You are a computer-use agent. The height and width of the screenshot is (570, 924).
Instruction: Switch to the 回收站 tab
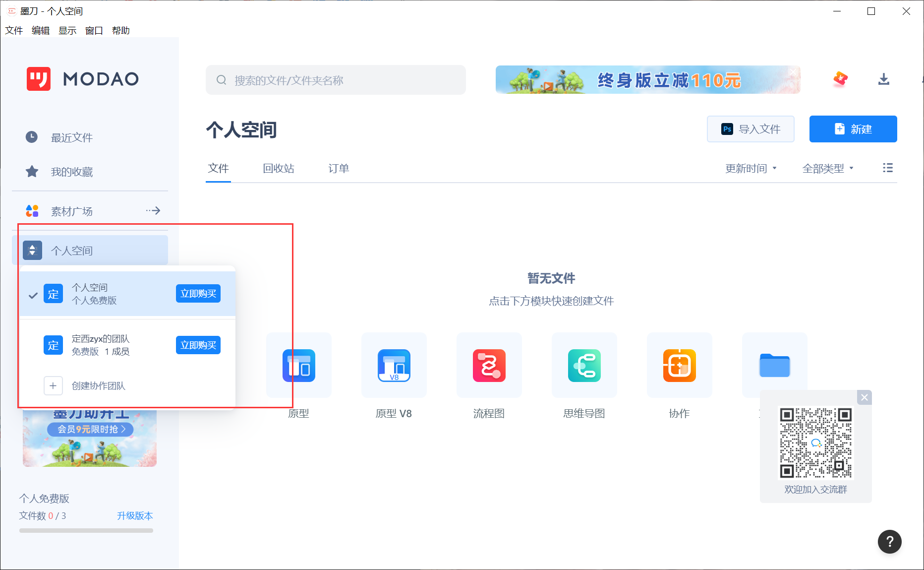(279, 169)
